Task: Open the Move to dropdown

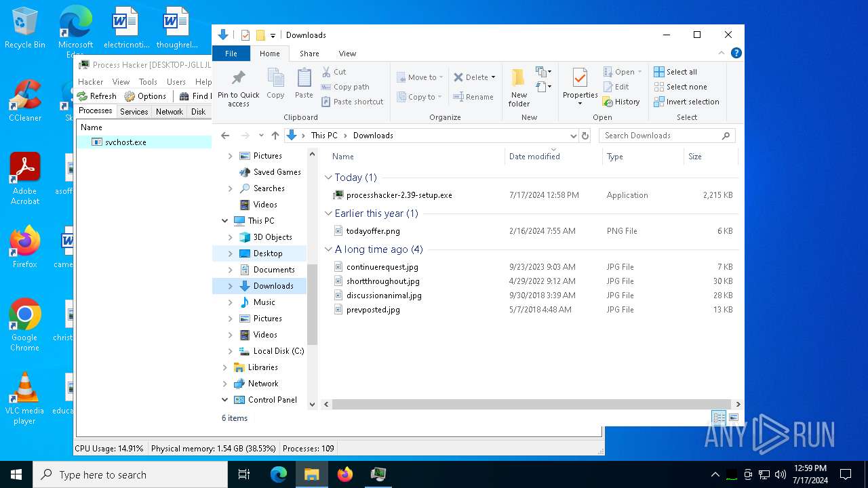Action: (x=420, y=77)
